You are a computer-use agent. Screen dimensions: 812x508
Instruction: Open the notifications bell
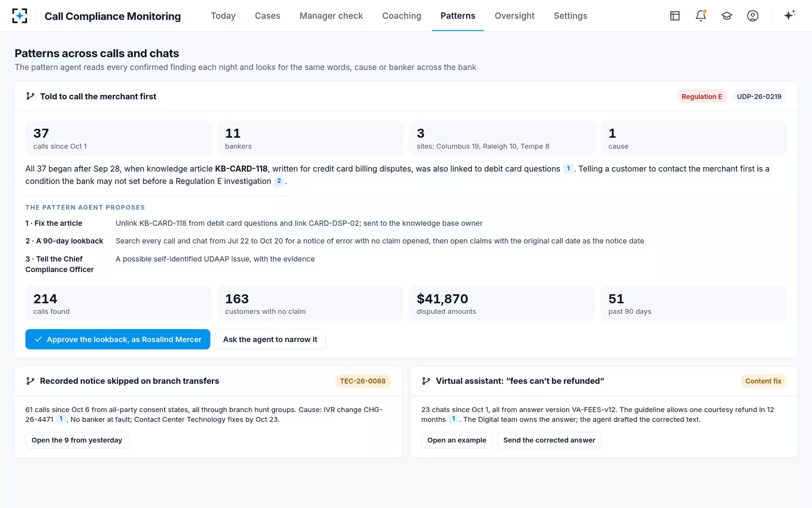701,16
